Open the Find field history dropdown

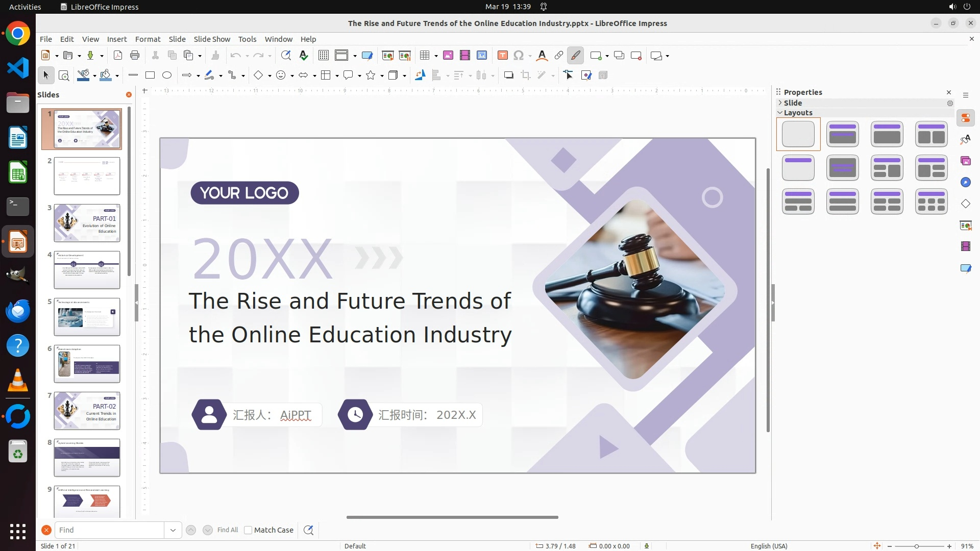173,530
